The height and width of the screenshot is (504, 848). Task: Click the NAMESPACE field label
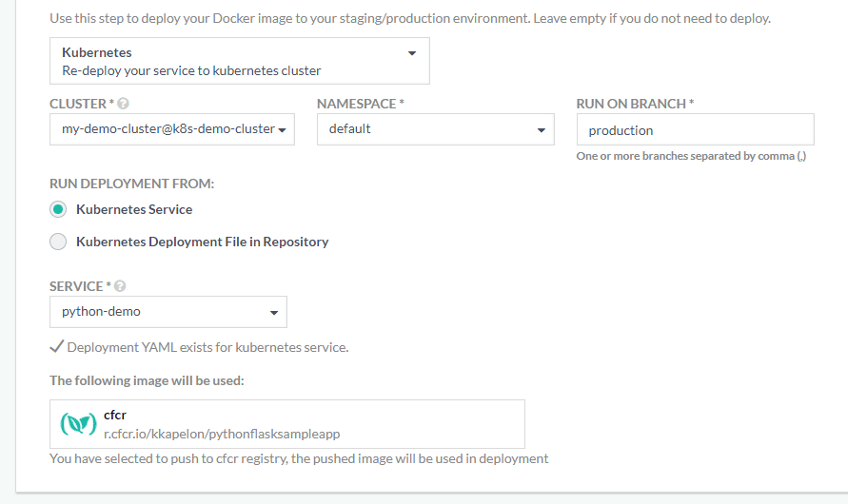click(360, 104)
